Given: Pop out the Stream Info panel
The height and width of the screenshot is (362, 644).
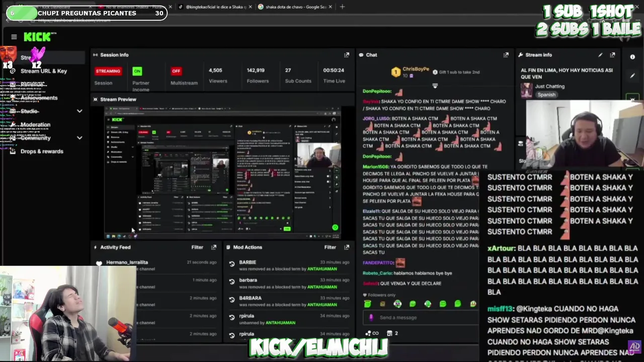Looking at the screenshot, I should point(612,55).
